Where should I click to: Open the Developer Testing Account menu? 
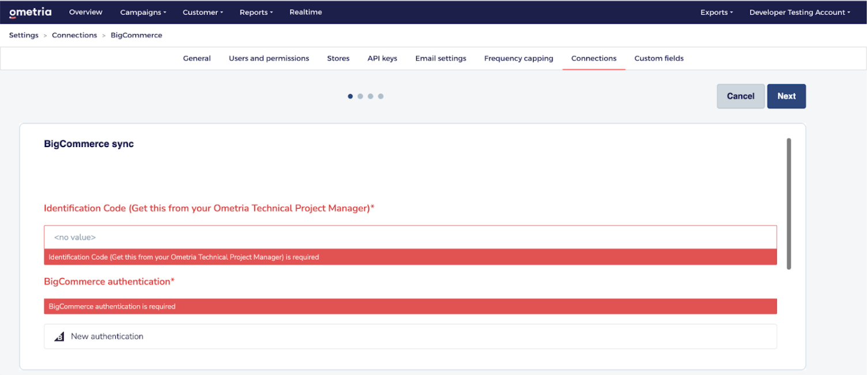click(799, 12)
